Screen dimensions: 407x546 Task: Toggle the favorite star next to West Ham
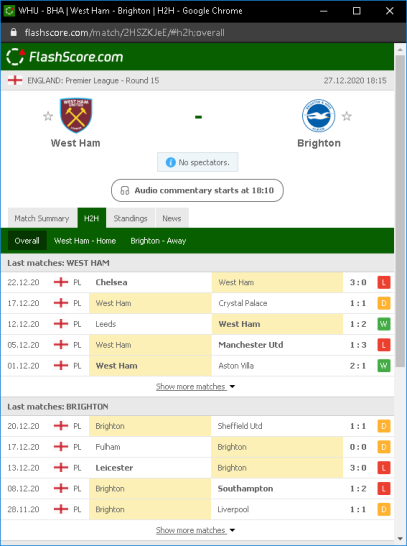pyautogui.click(x=48, y=116)
